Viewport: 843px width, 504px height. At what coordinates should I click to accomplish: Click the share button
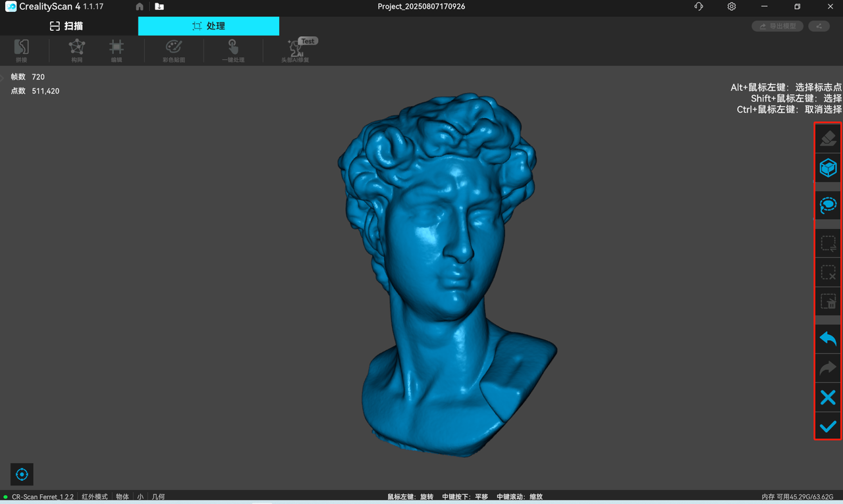[819, 26]
